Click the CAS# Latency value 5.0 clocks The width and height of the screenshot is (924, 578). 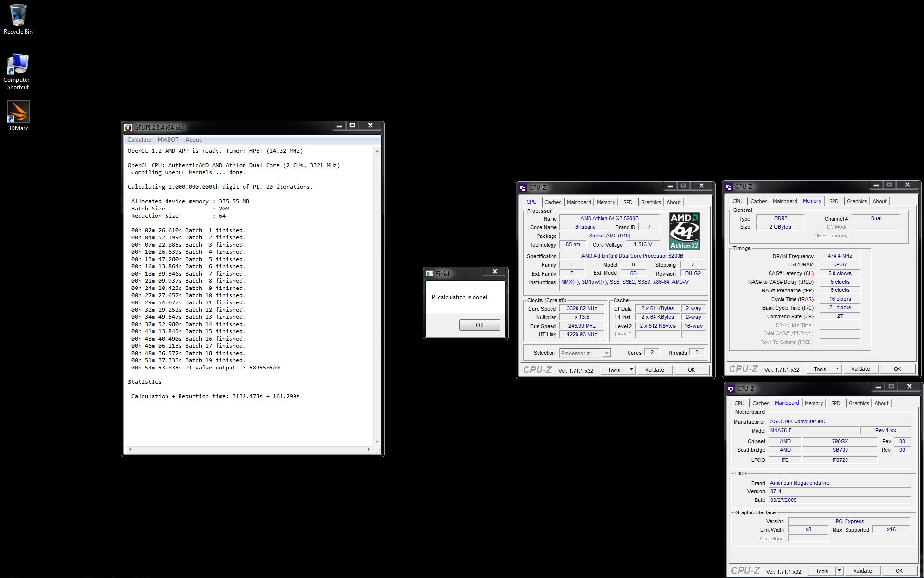(840, 273)
